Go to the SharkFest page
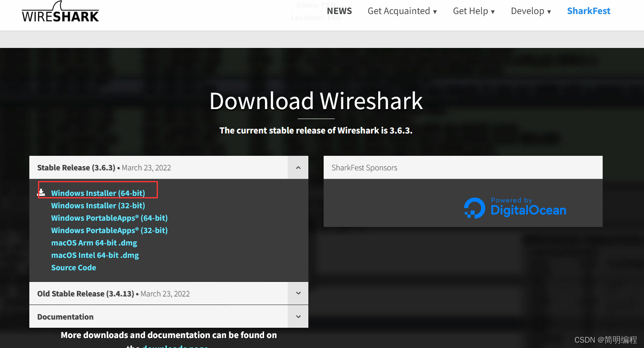The height and width of the screenshot is (348, 644). point(589,11)
